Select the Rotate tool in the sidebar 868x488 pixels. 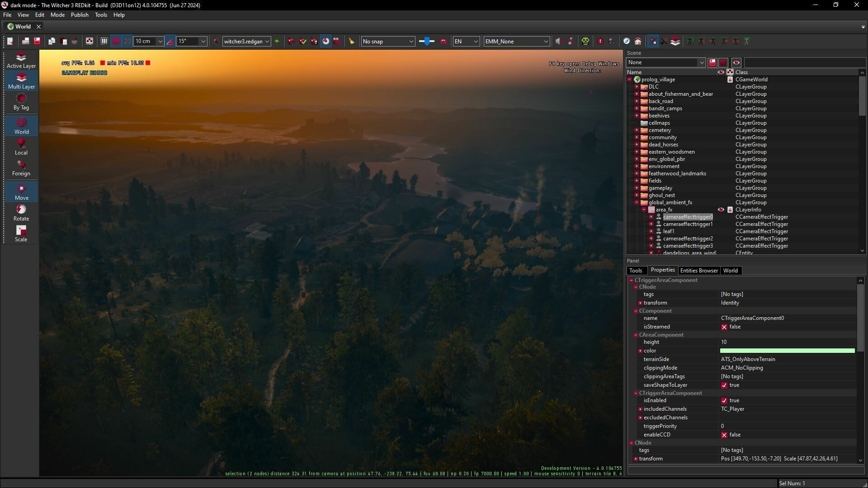(x=21, y=212)
